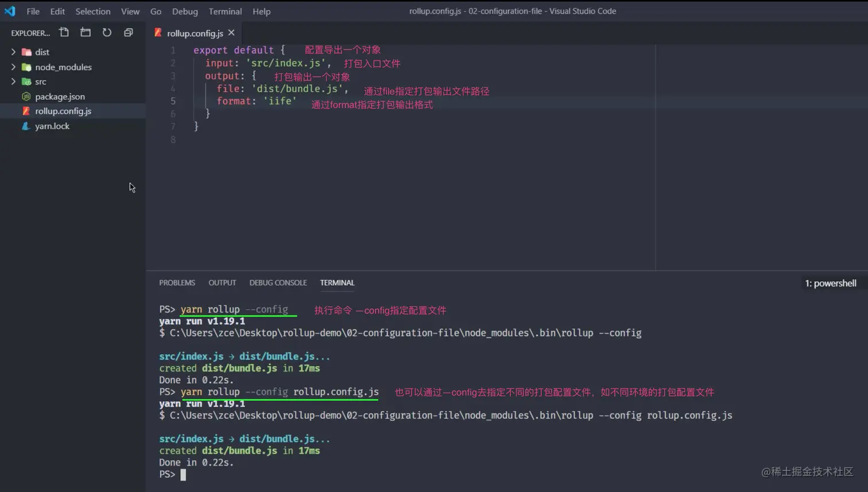Switch to the Problems panel tab
Viewport: 868px width, 492px height.
[x=177, y=283]
